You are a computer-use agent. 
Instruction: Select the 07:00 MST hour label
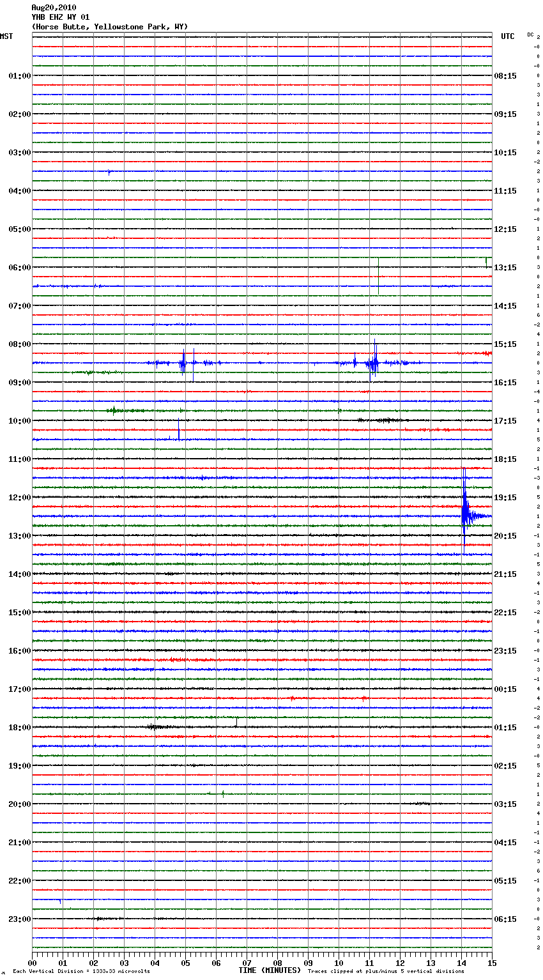point(20,306)
